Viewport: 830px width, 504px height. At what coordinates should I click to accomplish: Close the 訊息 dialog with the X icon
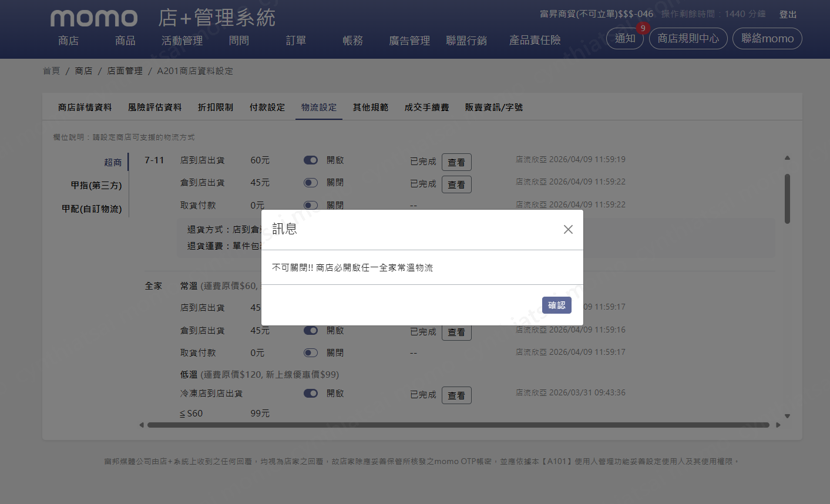[568, 230]
